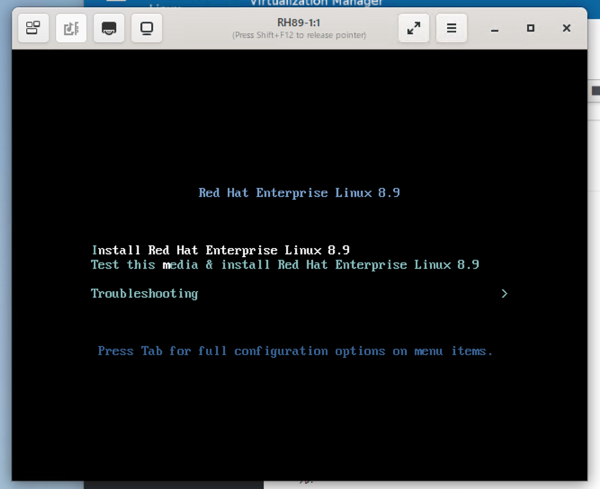The height and width of the screenshot is (489, 600).
Task: Select Test this media & install entry
Action: pos(285,265)
